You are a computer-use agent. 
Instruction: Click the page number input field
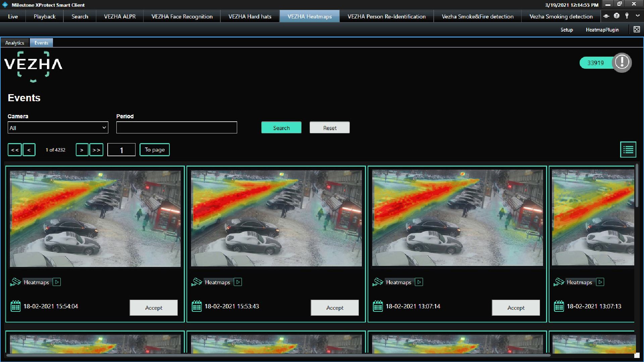pyautogui.click(x=121, y=149)
